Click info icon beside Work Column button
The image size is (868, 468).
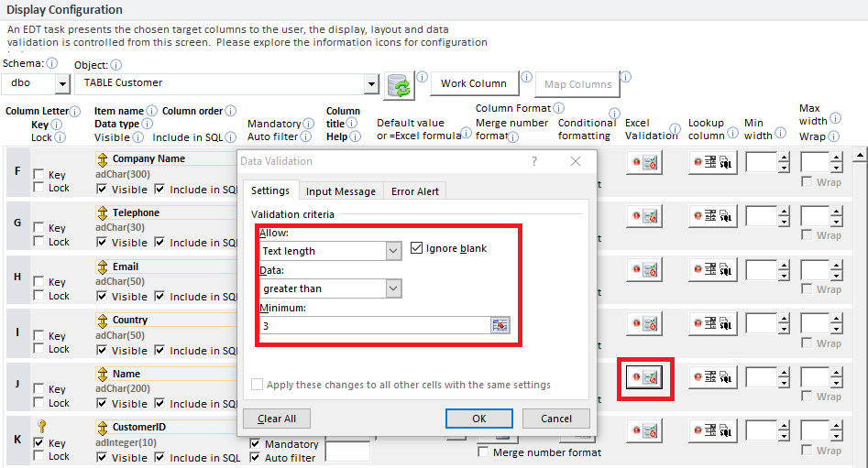tap(526, 76)
